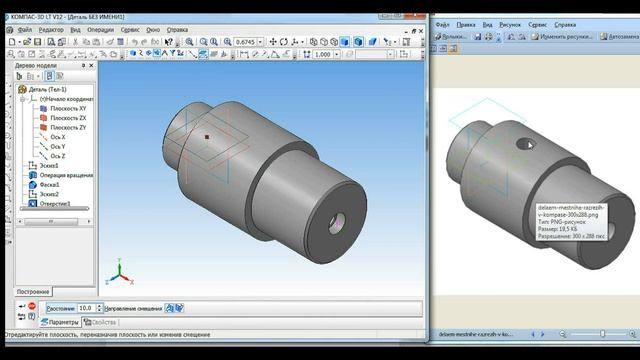640x360 pixels.
Task: Switch to the Параметры tab
Action: pyautogui.click(x=60, y=322)
